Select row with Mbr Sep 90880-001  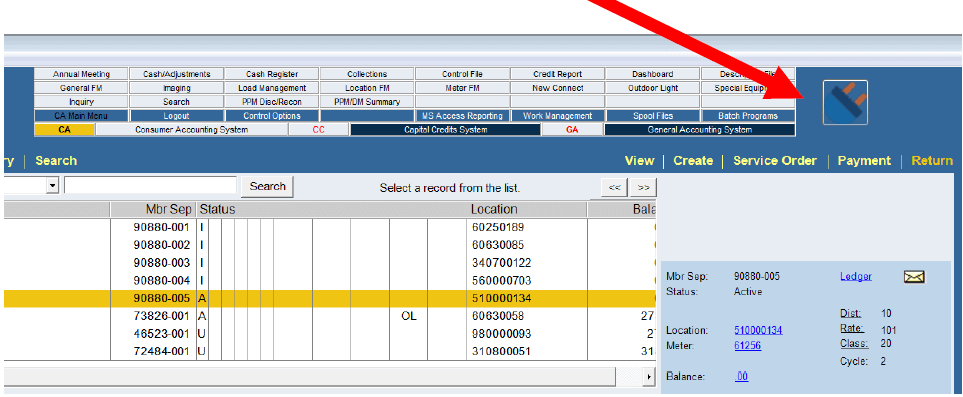330,227
